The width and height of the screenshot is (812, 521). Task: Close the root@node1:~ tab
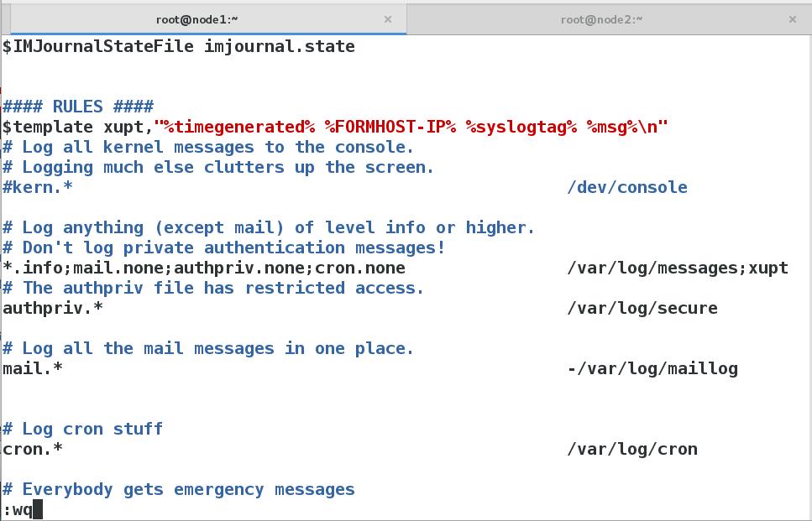click(387, 19)
